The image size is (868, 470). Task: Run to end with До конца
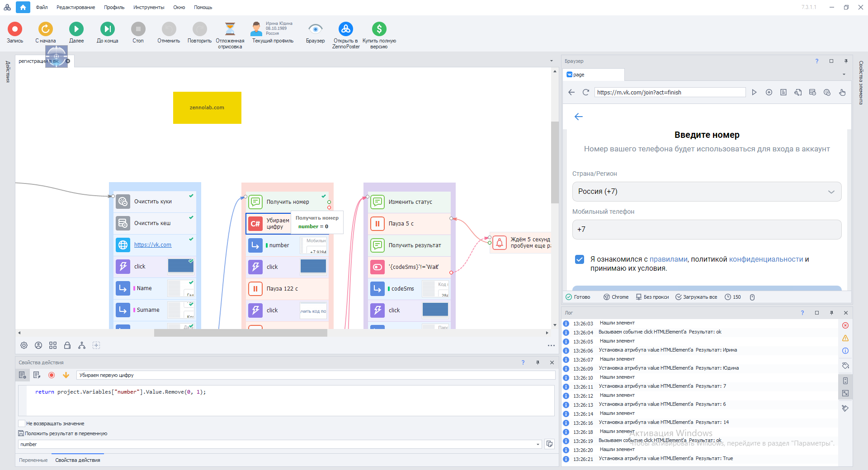coord(108,29)
